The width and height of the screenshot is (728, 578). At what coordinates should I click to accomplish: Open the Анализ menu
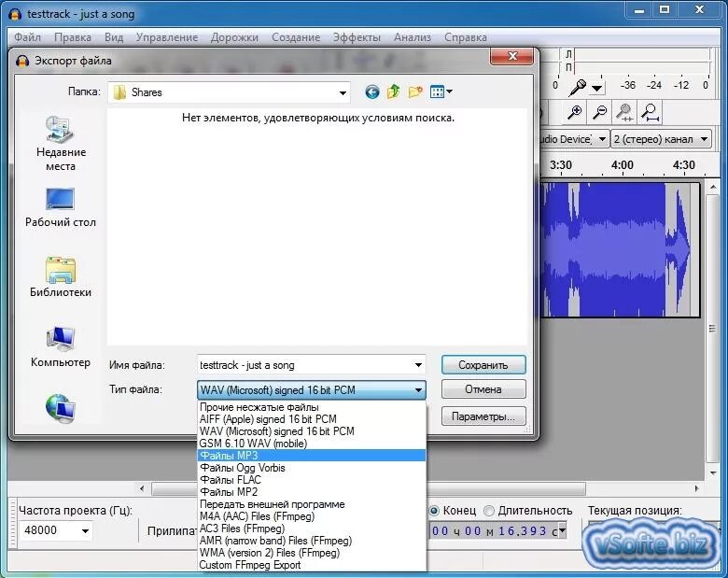pyautogui.click(x=413, y=37)
